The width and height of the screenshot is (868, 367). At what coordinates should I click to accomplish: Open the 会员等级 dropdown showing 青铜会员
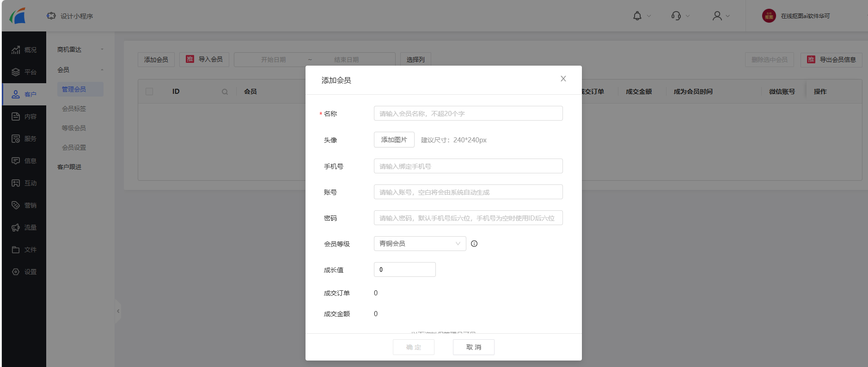tap(420, 244)
